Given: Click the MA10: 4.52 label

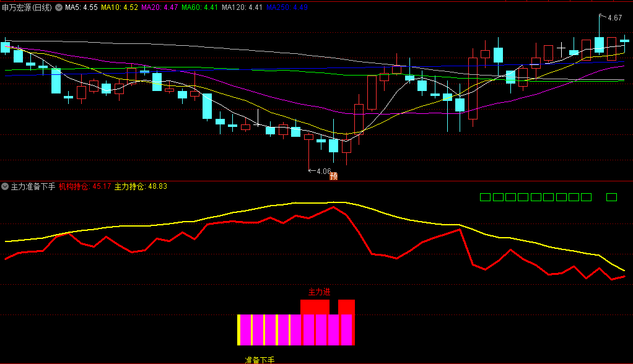Looking at the screenshot, I should coord(120,7).
